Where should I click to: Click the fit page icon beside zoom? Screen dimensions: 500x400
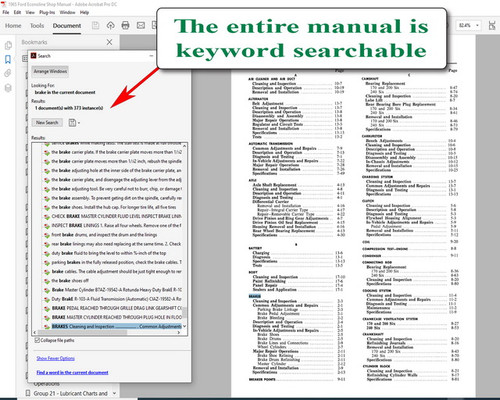pos(492,25)
